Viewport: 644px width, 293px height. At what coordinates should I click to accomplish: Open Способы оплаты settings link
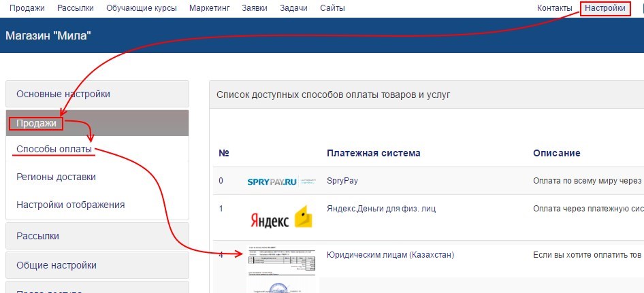(x=54, y=150)
